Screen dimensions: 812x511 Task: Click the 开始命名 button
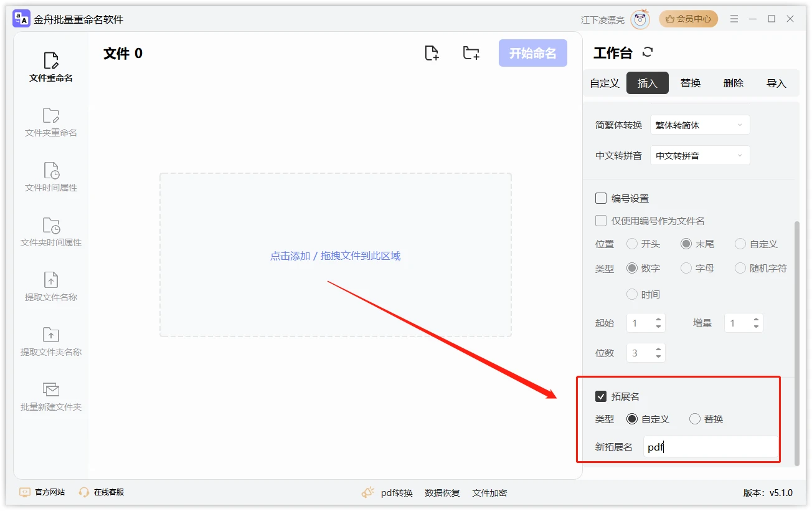[x=532, y=54]
